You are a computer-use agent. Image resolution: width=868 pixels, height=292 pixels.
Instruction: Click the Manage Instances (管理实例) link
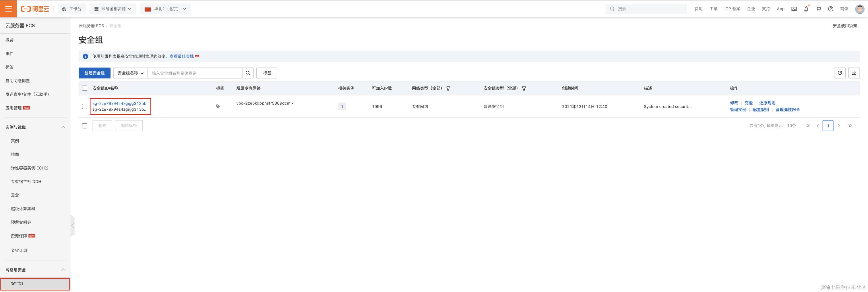(738, 110)
